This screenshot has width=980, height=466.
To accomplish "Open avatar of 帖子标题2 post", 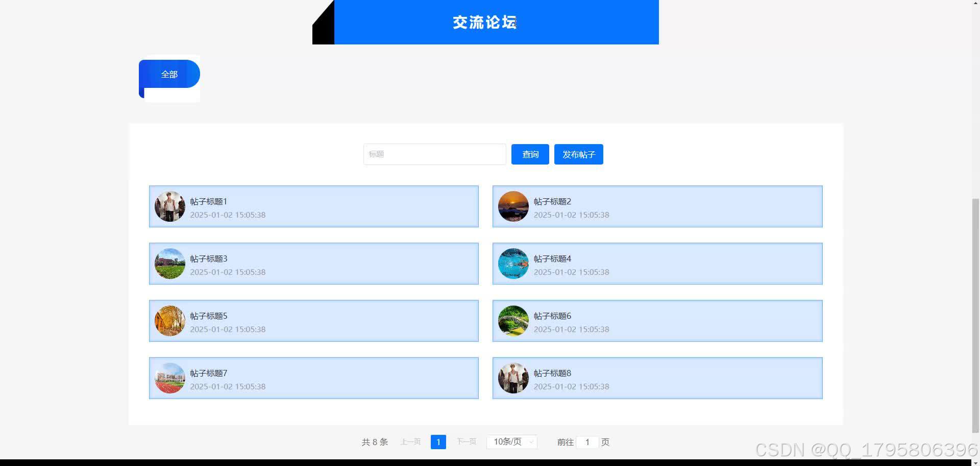I will point(513,206).
